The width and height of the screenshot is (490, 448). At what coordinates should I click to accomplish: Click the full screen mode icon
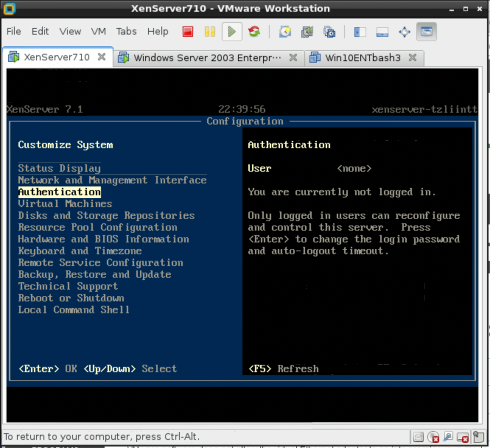pos(404,32)
